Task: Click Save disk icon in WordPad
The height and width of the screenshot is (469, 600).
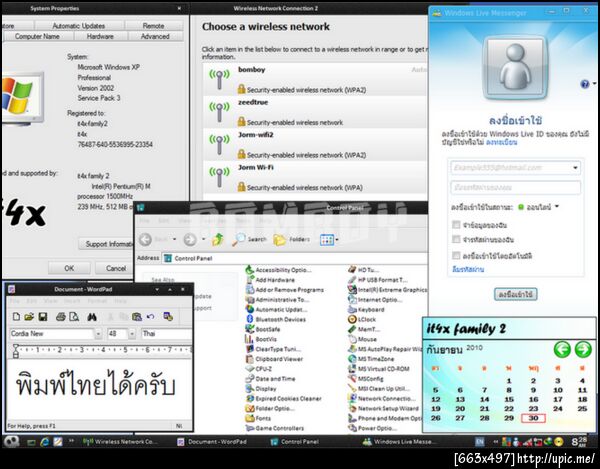Action: click(x=42, y=317)
